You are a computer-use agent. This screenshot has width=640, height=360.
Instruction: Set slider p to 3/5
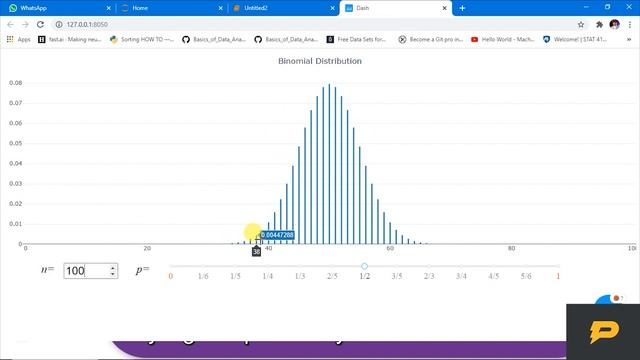[x=397, y=276]
